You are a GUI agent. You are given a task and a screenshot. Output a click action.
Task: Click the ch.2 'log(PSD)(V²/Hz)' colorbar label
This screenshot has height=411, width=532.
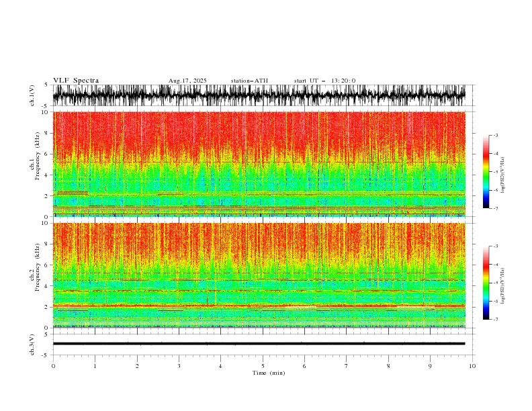tap(503, 286)
